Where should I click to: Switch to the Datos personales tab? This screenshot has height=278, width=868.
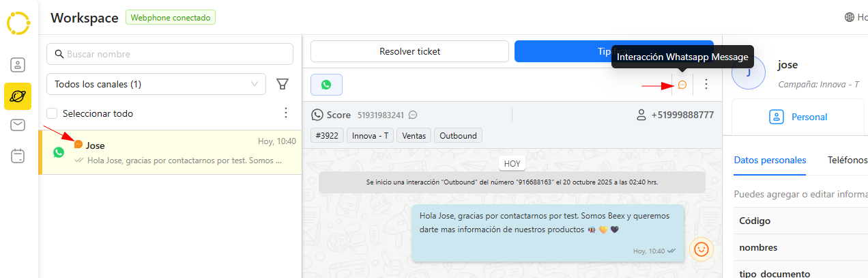coord(770,161)
